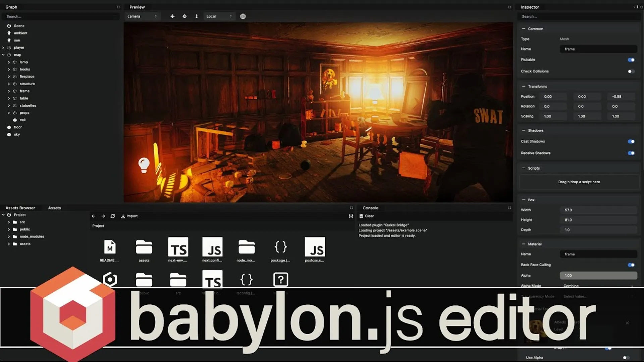Open the camera selection dropdown

pyautogui.click(x=142, y=16)
